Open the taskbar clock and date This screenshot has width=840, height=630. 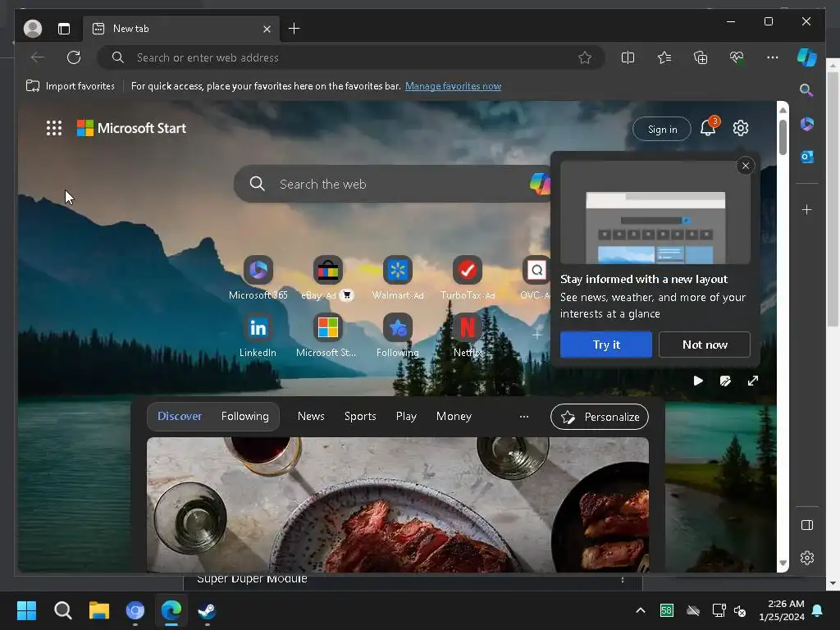click(x=782, y=610)
